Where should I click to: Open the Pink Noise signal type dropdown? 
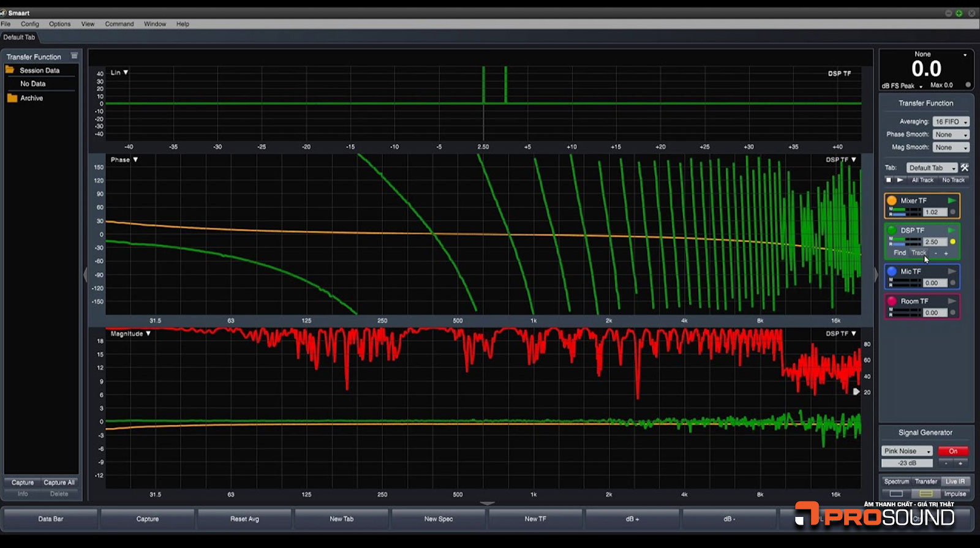(x=907, y=451)
